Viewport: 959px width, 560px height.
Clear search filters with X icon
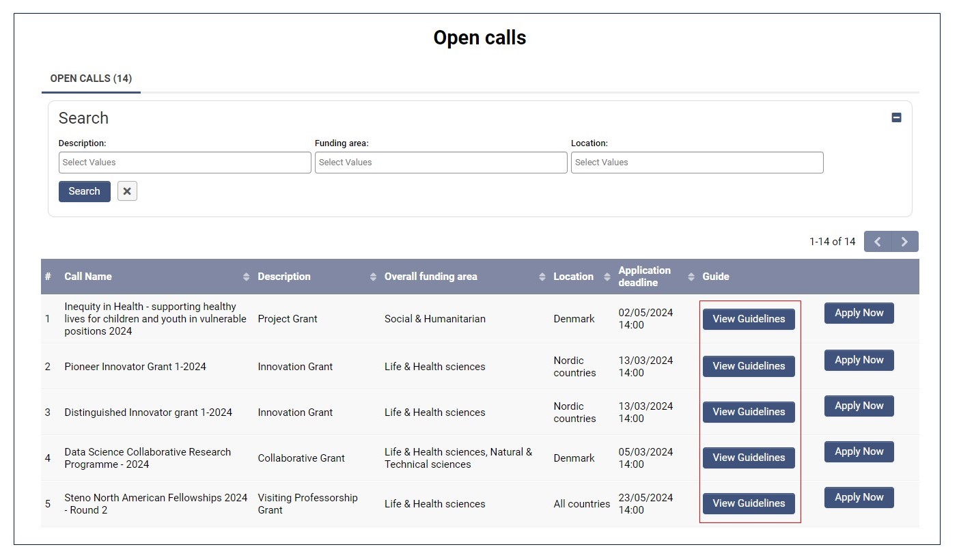point(127,191)
